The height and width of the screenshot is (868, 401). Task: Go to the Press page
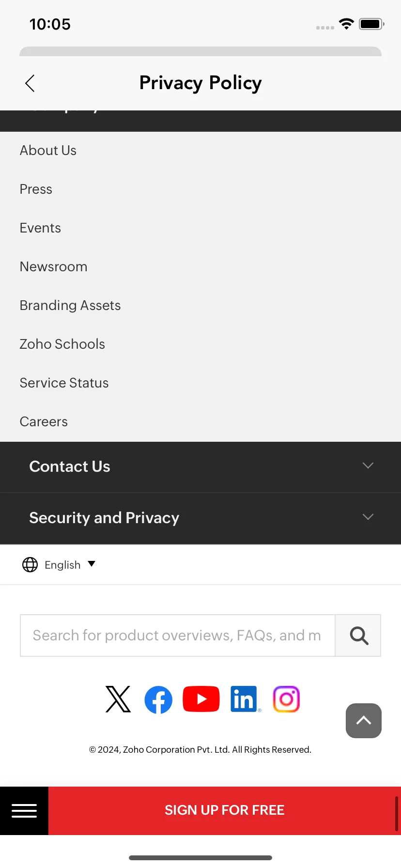pyautogui.click(x=36, y=189)
